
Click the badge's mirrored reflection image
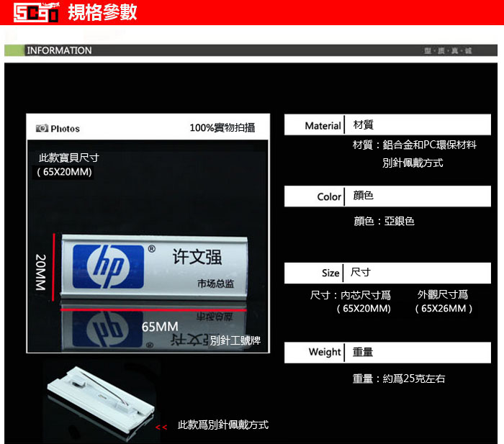pyautogui.click(x=154, y=327)
